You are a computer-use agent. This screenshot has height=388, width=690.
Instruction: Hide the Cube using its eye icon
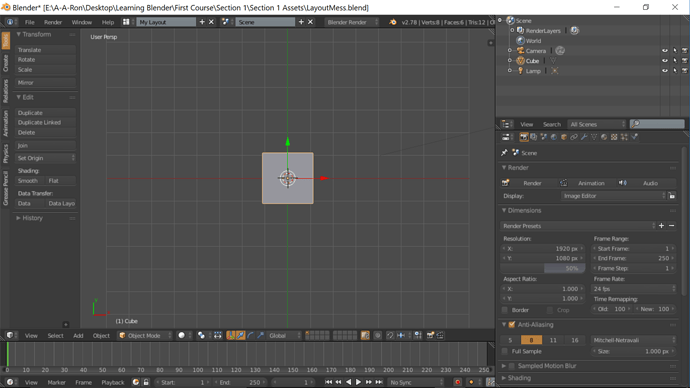click(664, 61)
